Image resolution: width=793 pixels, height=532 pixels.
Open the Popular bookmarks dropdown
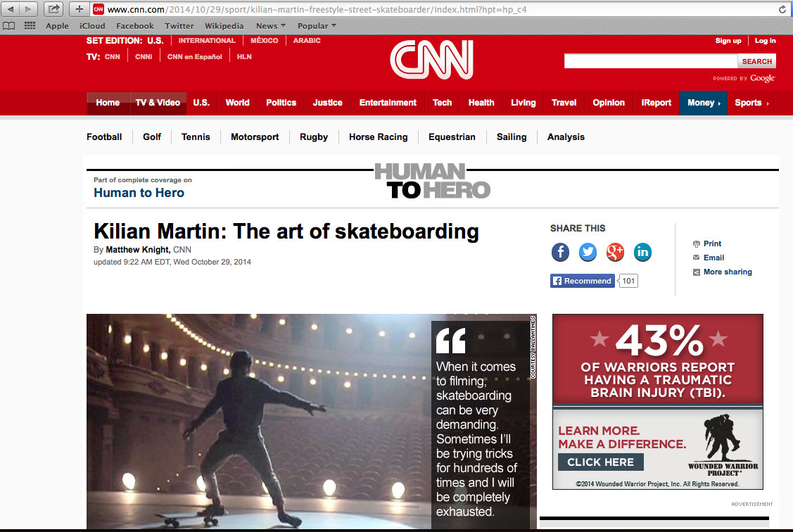click(317, 26)
